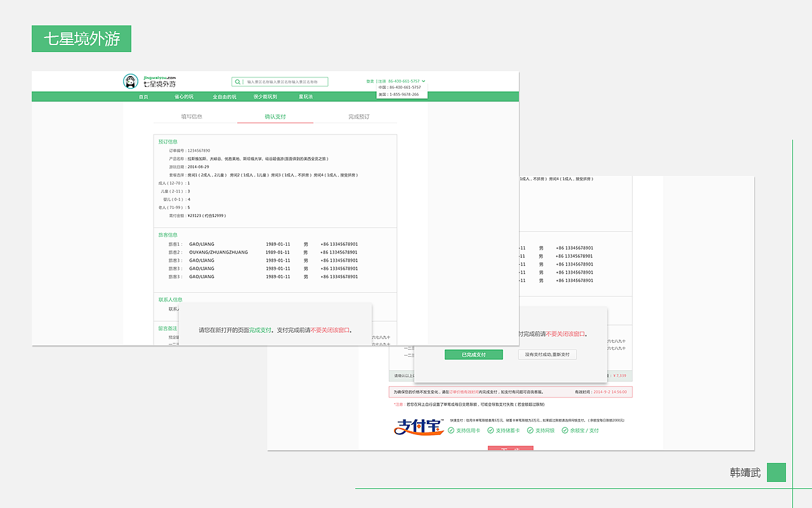Click the 婴儿(0-1) count row
812x508 pixels.
pos(176,199)
